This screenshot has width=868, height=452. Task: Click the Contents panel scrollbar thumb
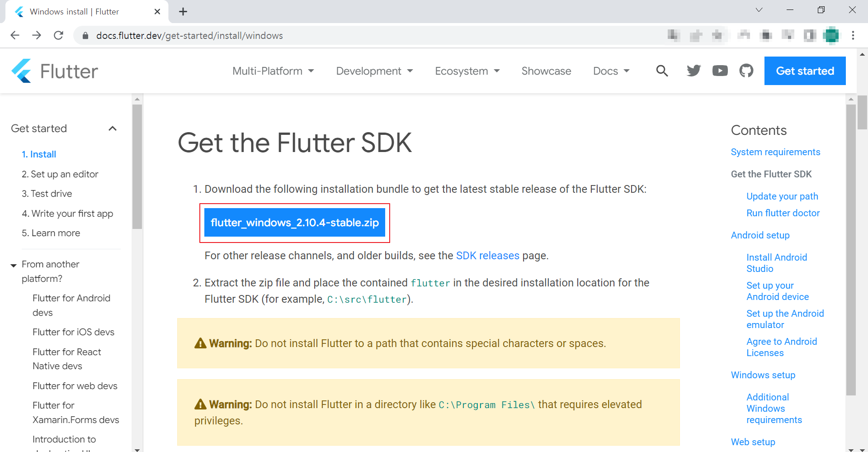851,250
